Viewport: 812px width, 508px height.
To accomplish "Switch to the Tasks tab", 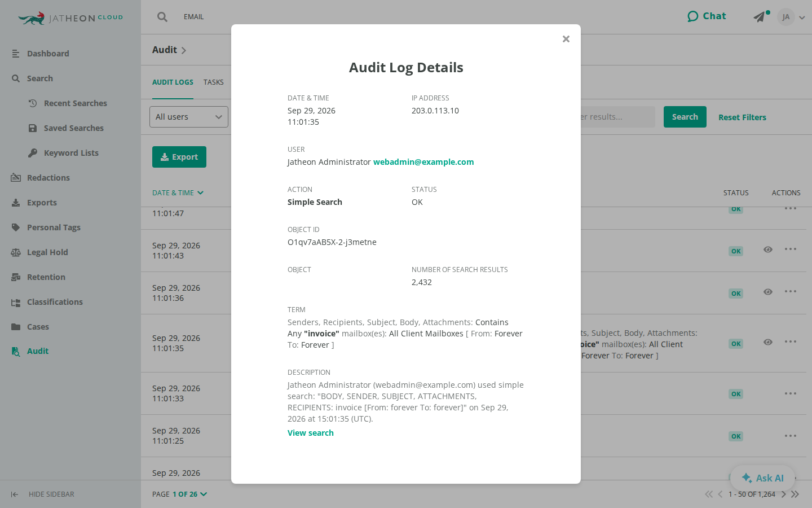I will click(x=214, y=82).
